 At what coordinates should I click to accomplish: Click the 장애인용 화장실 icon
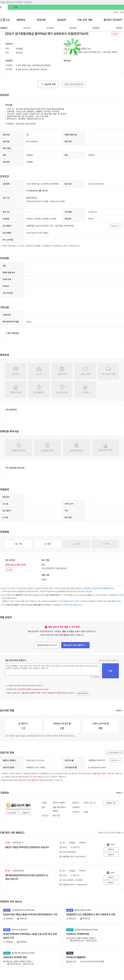(x=76, y=447)
